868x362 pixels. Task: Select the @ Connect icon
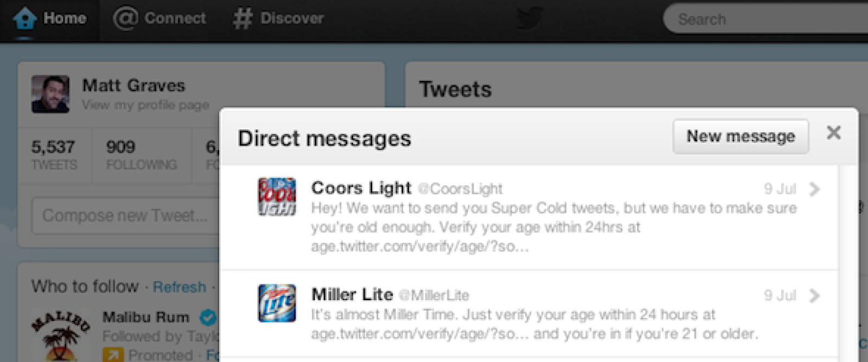pyautogui.click(x=126, y=18)
